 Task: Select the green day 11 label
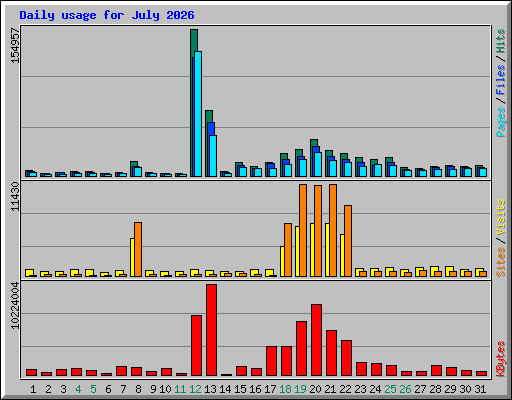tap(180, 389)
